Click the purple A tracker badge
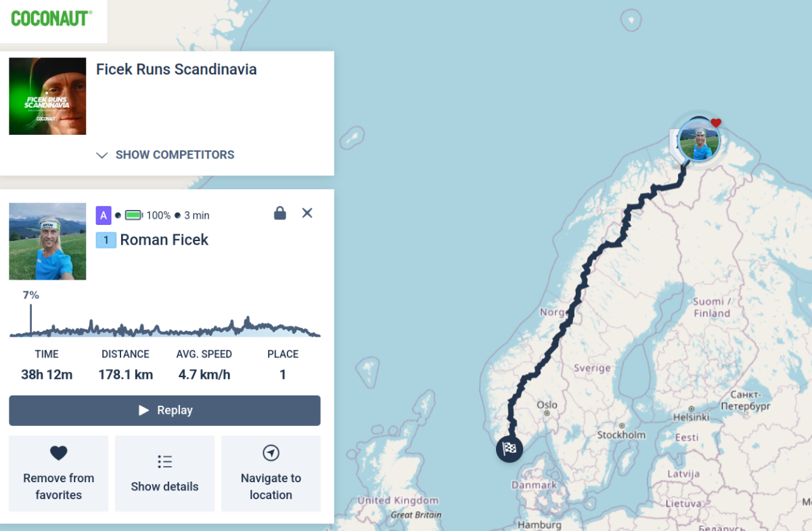Screen dimensions: 812x531 point(104,215)
